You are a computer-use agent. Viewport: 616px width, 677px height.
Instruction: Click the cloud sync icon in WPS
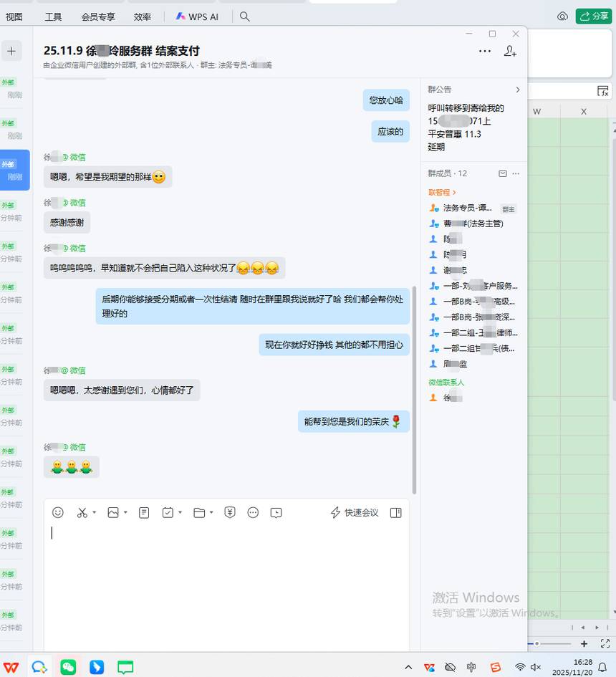(x=562, y=16)
